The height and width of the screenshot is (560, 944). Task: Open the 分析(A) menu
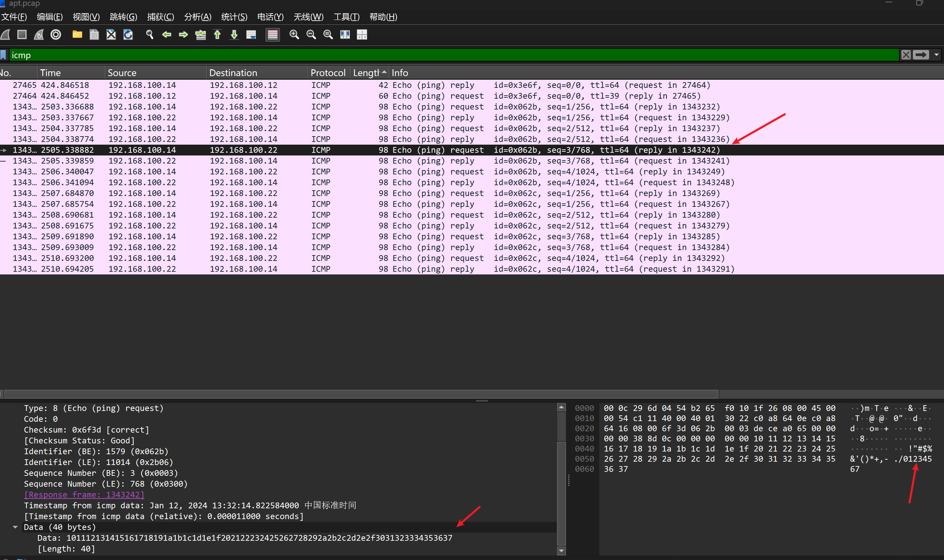tap(197, 17)
